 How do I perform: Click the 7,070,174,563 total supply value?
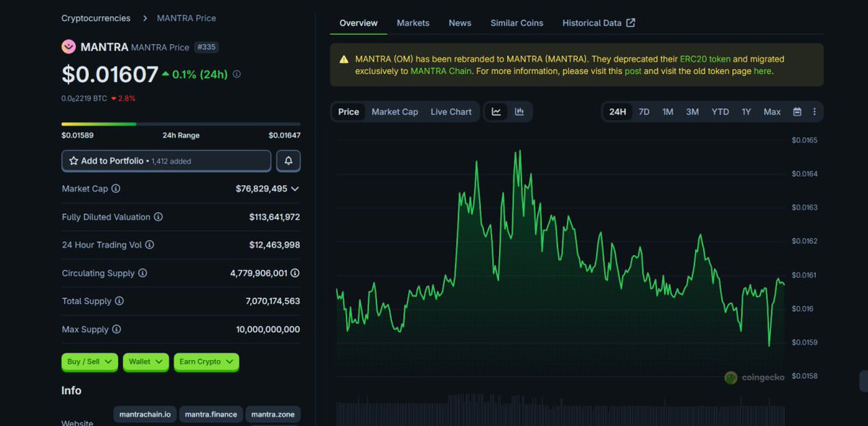pos(273,301)
